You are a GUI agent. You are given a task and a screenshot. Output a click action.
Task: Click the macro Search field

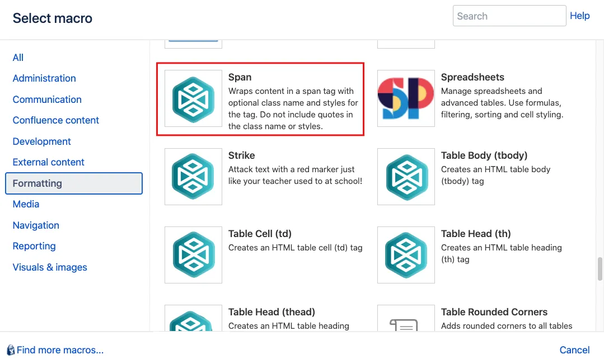click(x=509, y=16)
